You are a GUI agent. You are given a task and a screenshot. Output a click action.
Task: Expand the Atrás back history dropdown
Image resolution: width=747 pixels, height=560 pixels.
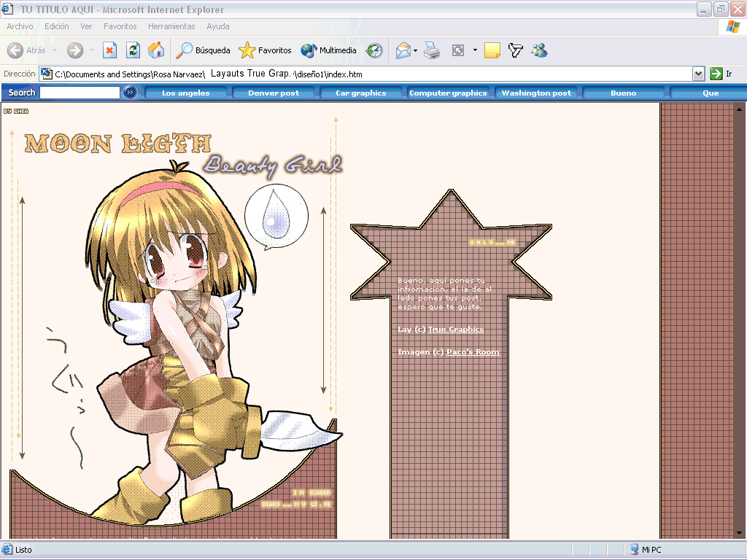point(55,50)
